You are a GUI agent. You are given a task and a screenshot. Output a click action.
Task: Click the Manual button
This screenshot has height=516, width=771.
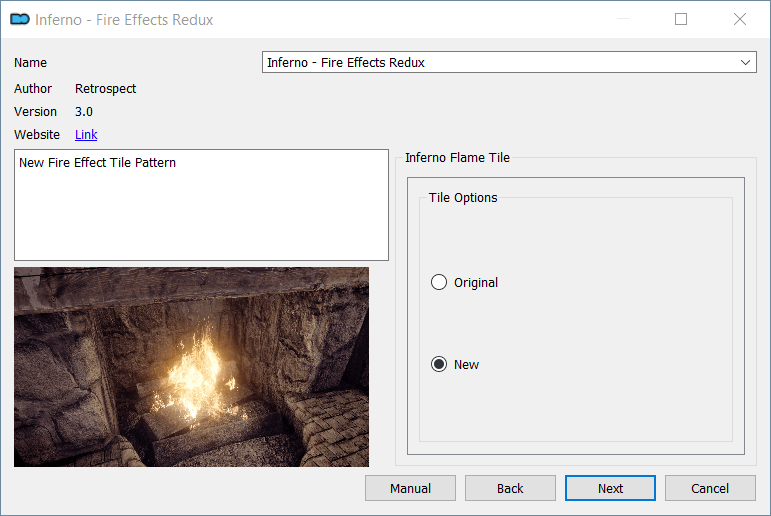410,488
